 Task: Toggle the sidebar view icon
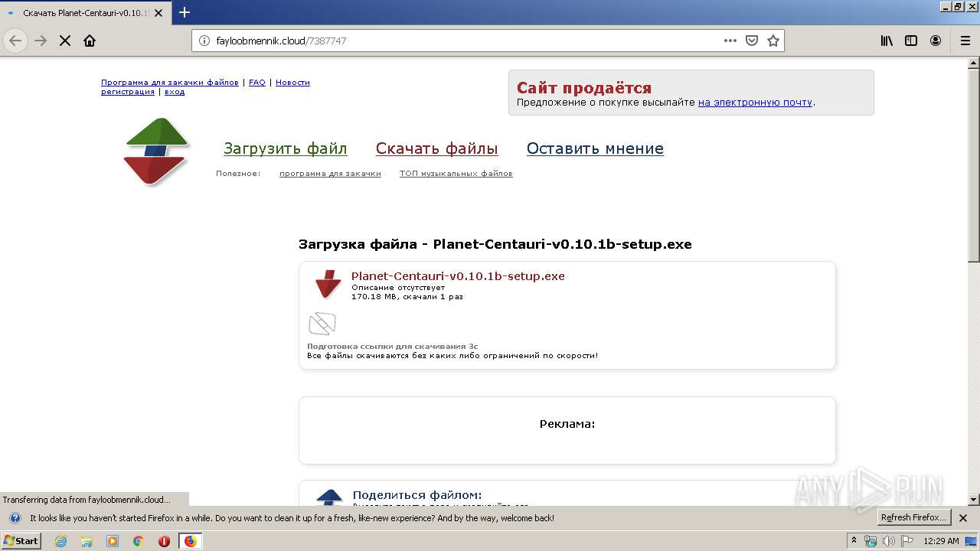pos(911,41)
